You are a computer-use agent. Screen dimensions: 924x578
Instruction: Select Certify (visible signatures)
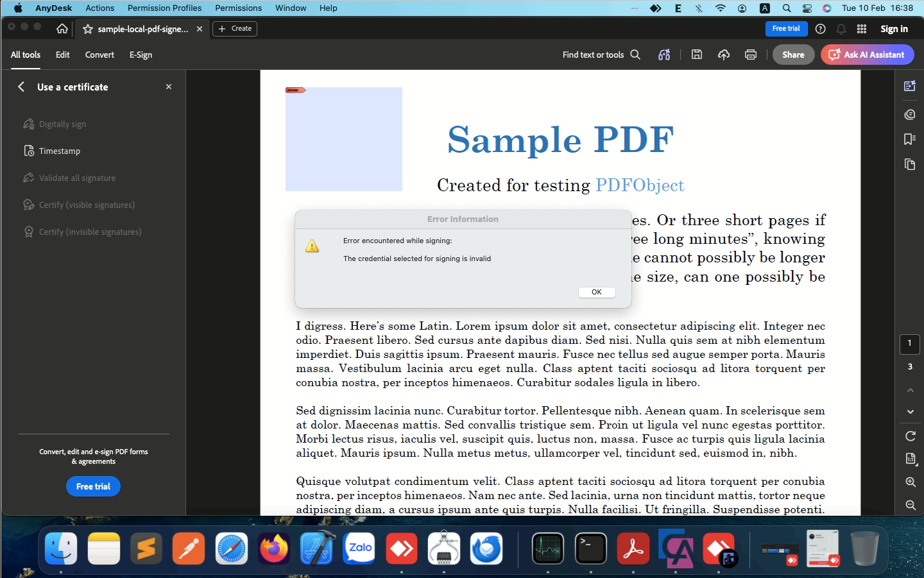pos(79,205)
